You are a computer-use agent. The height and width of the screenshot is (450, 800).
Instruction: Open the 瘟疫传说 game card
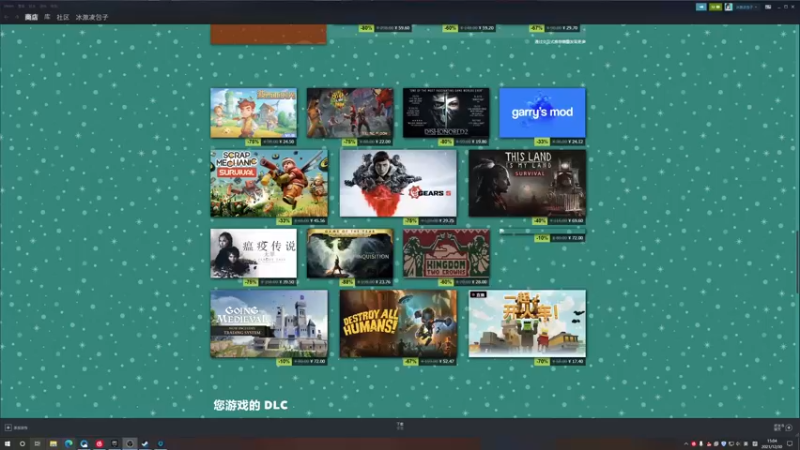tap(254, 253)
